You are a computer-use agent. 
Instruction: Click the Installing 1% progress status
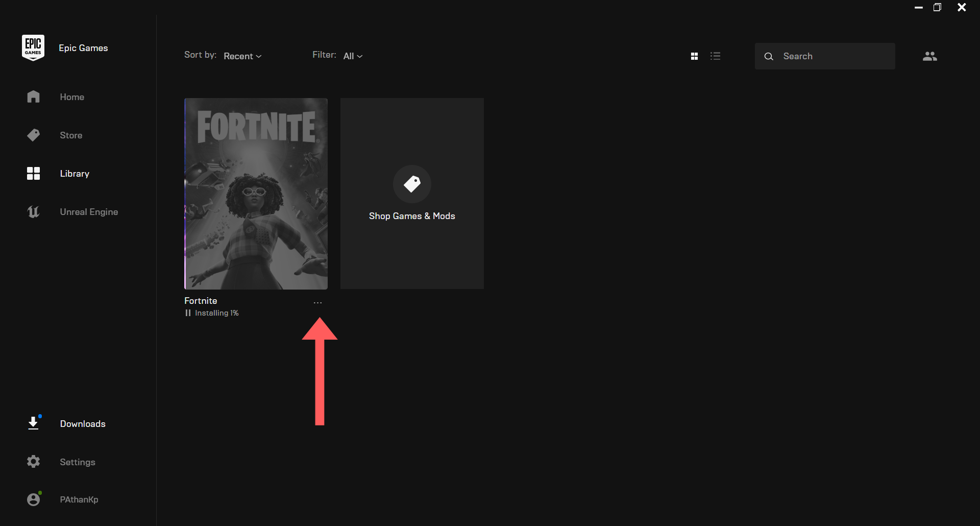click(x=216, y=313)
